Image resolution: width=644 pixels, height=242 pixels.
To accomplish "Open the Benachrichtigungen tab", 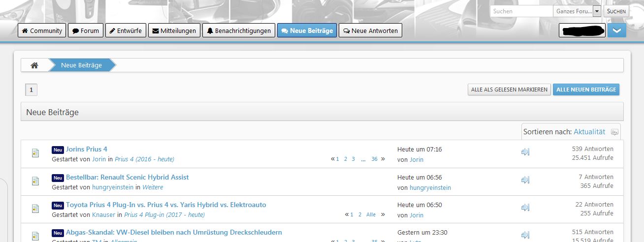I will point(239,30).
